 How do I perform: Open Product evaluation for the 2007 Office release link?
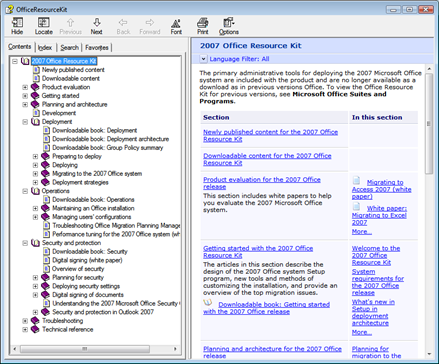(x=262, y=183)
